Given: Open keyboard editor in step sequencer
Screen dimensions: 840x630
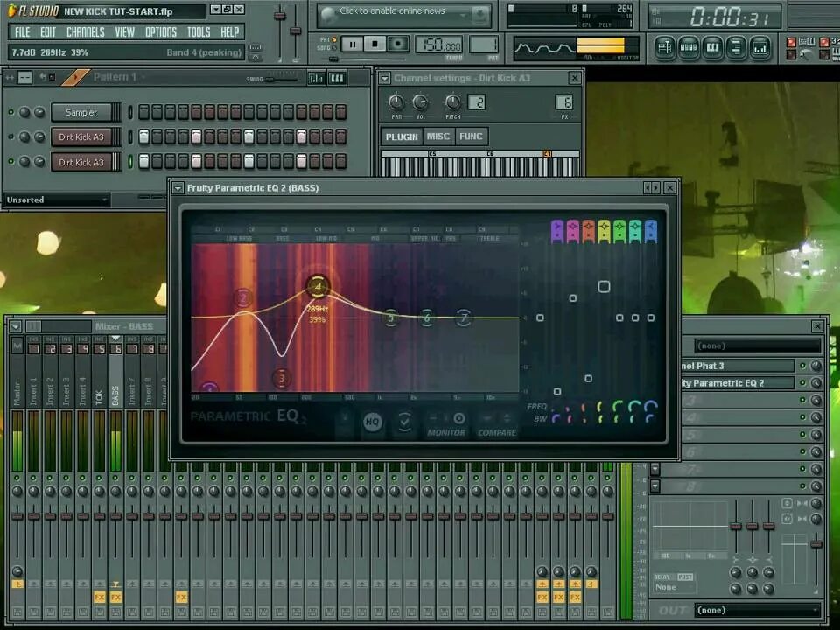Looking at the screenshot, I should click(x=336, y=79).
